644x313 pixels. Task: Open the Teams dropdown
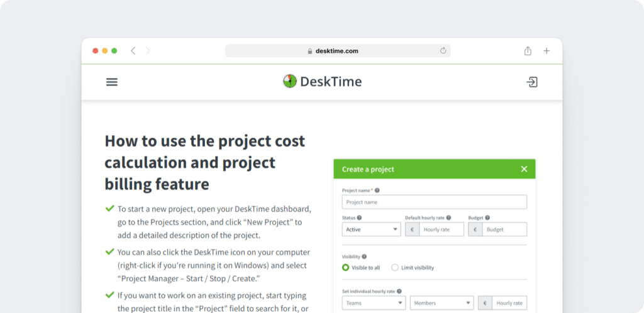tap(374, 303)
